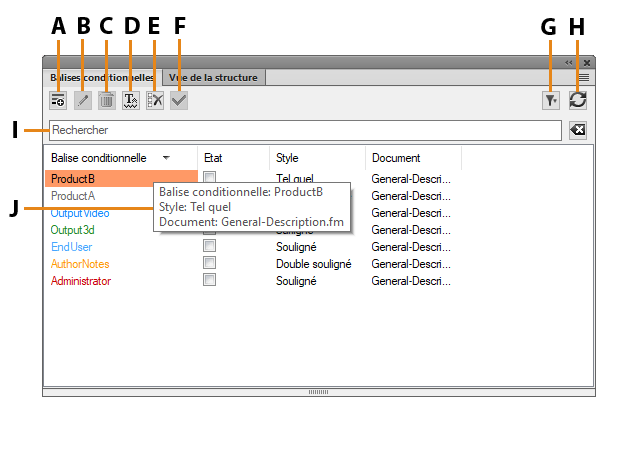Click the sort arrow on Balise conditionnelle column
622x452 pixels.
(165, 158)
